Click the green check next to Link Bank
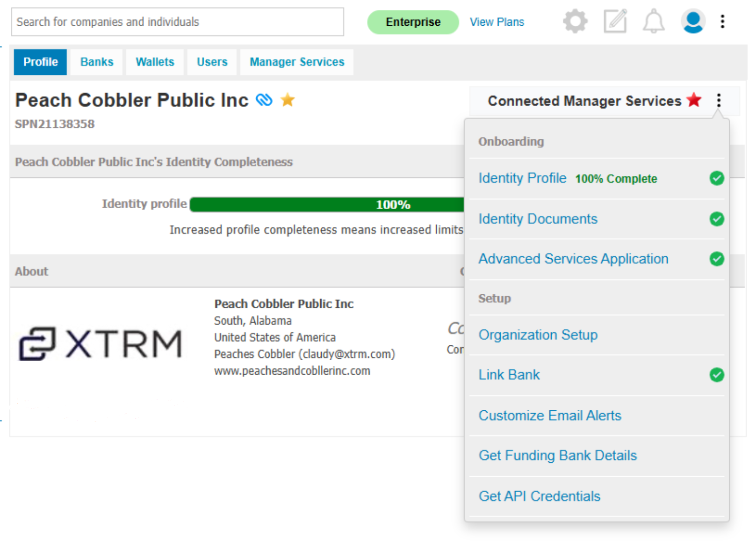Viewport: 756px width, 553px height. click(716, 375)
